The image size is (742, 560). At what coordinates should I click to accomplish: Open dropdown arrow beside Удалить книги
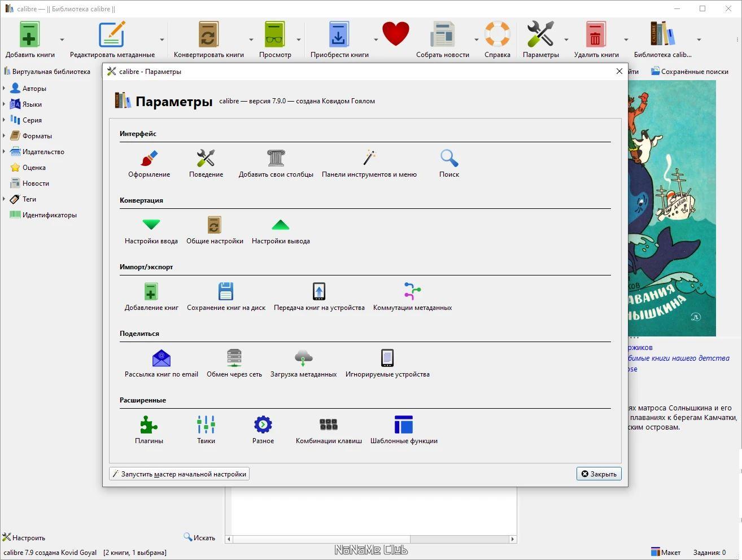click(626, 40)
